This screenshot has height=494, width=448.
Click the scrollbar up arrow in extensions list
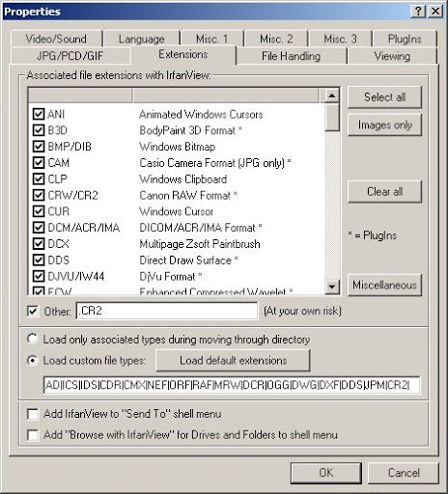pyautogui.click(x=332, y=96)
